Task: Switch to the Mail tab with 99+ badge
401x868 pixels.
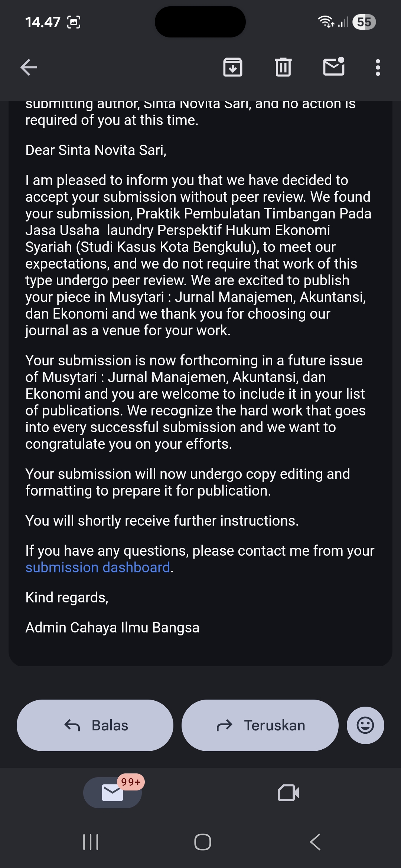Action: [x=113, y=793]
